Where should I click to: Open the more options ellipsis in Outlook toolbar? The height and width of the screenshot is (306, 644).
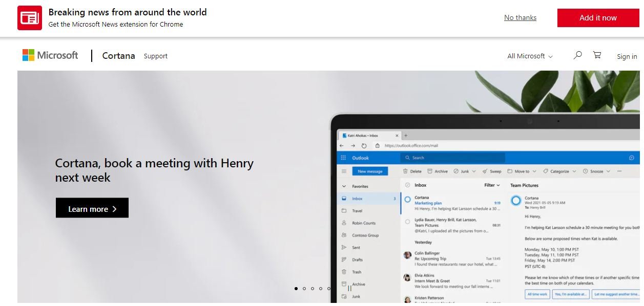(x=619, y=171)
